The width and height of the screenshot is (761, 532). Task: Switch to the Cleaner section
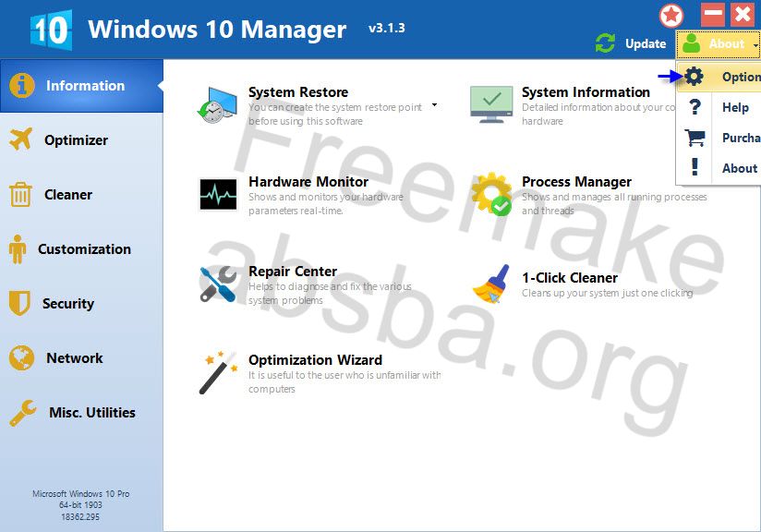pos(81,195)
